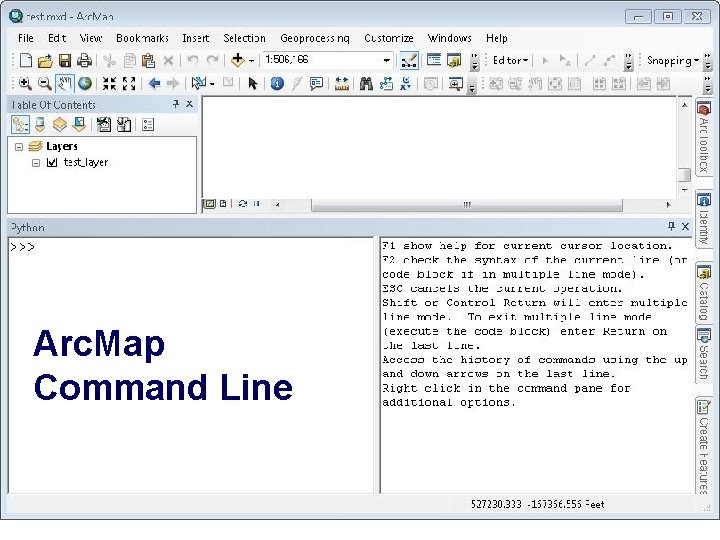Open the Catalog window toolbar icon
720x540 pixels.
454,60
